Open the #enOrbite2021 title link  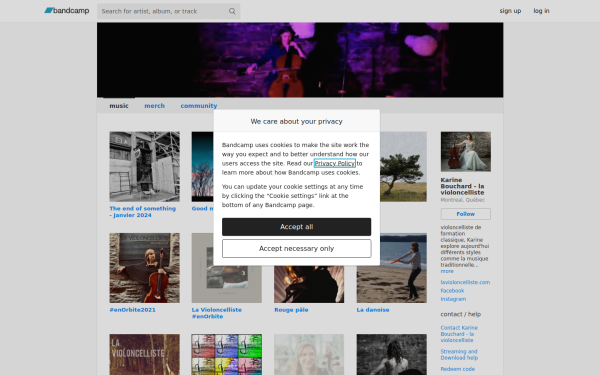[132, 310]
